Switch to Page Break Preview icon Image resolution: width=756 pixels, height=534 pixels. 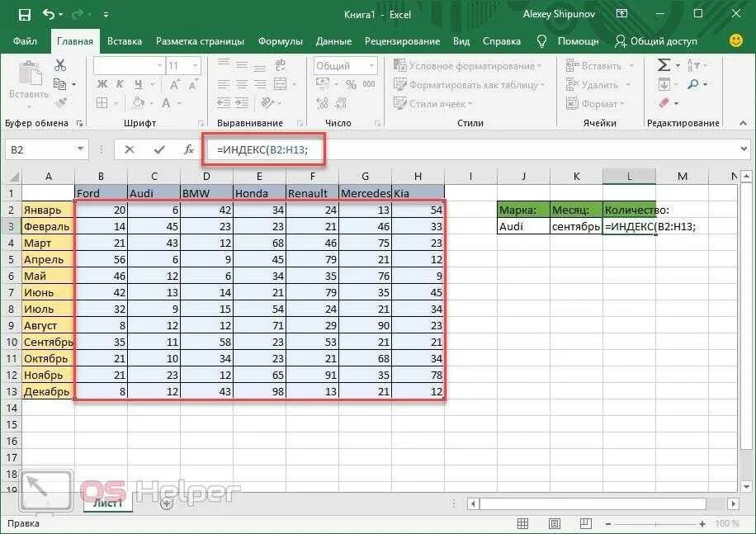point(586,523)
